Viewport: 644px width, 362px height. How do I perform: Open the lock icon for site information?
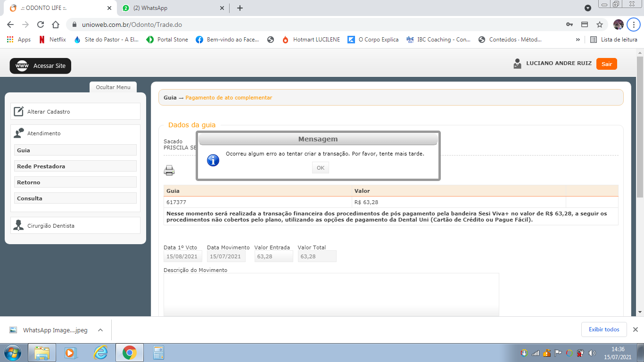click(x=74, y=25)
